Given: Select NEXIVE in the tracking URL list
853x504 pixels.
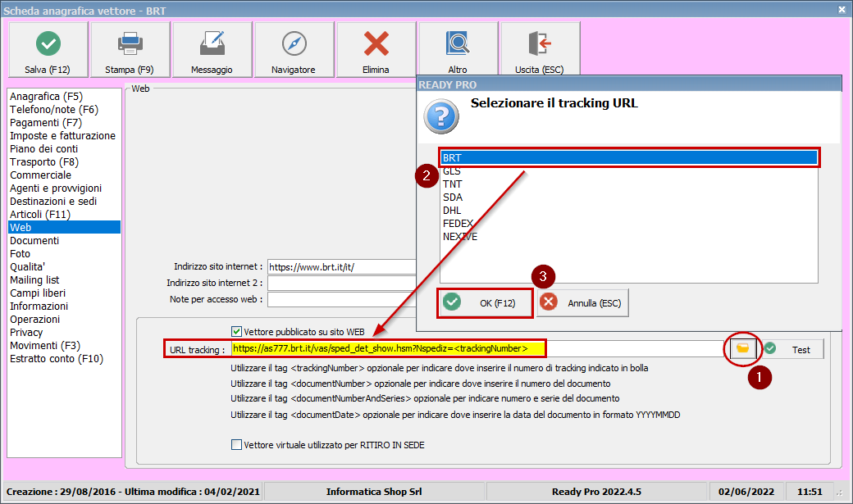Looking at the screenshot, I should click(x=629, y=236).
